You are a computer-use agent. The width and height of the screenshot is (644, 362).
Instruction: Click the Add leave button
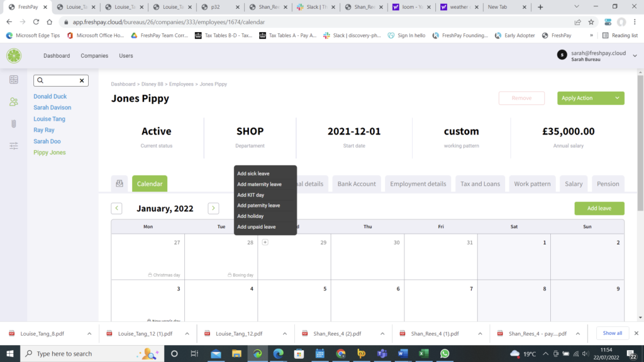(599, 208)
